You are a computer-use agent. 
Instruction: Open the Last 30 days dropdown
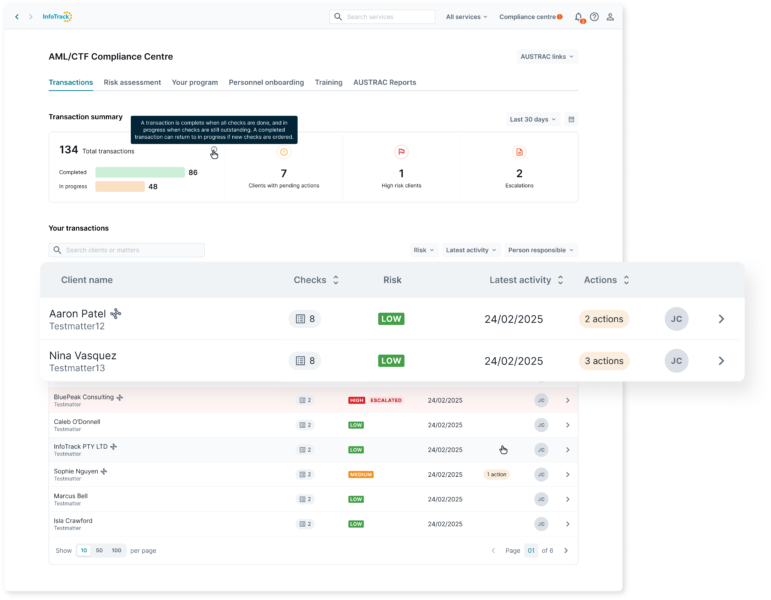533,120
